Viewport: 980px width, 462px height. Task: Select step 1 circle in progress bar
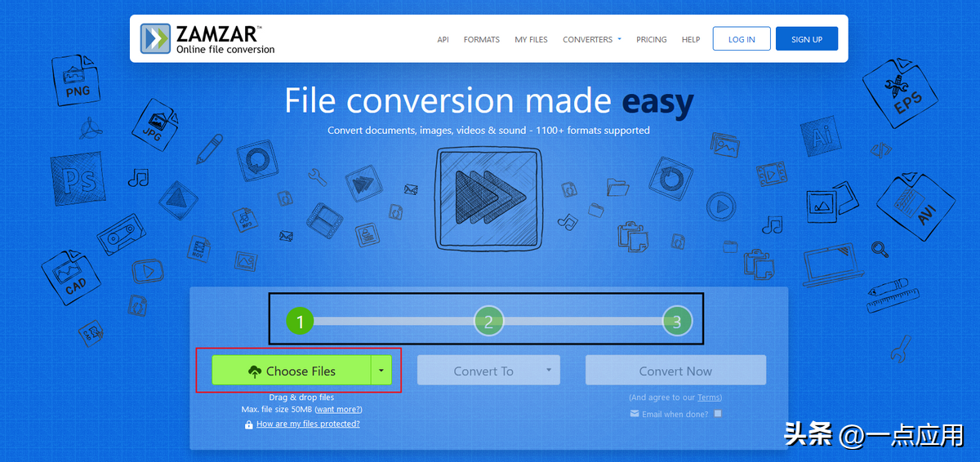coord(300,322)
